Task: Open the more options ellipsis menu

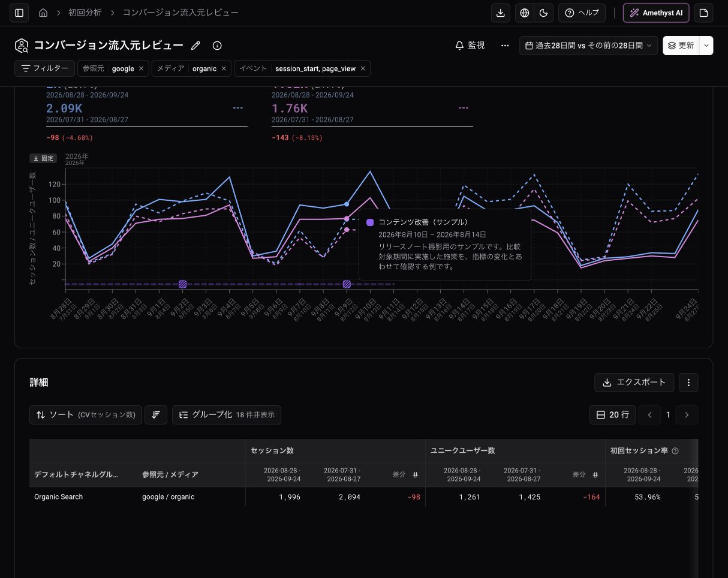Action: coord(505,46)
